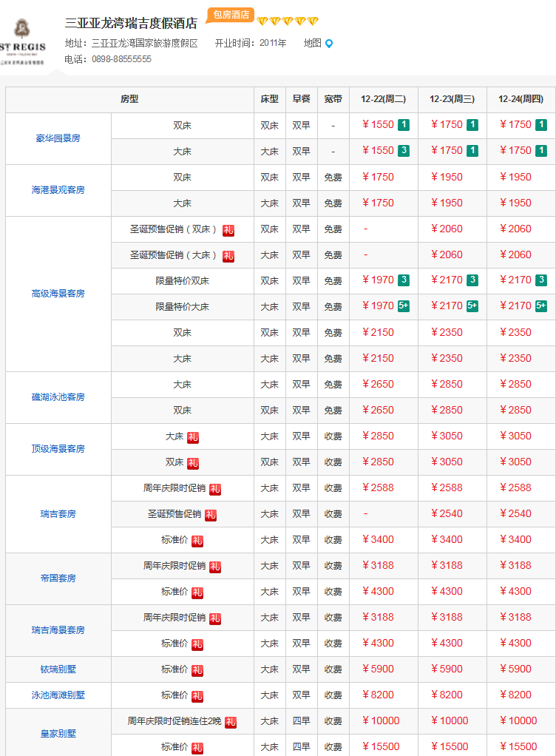The width and height of the screenshot is (556, 756).
Task: Click green 5+ badge for 限量特价大床 12-24
Action: 541,306
